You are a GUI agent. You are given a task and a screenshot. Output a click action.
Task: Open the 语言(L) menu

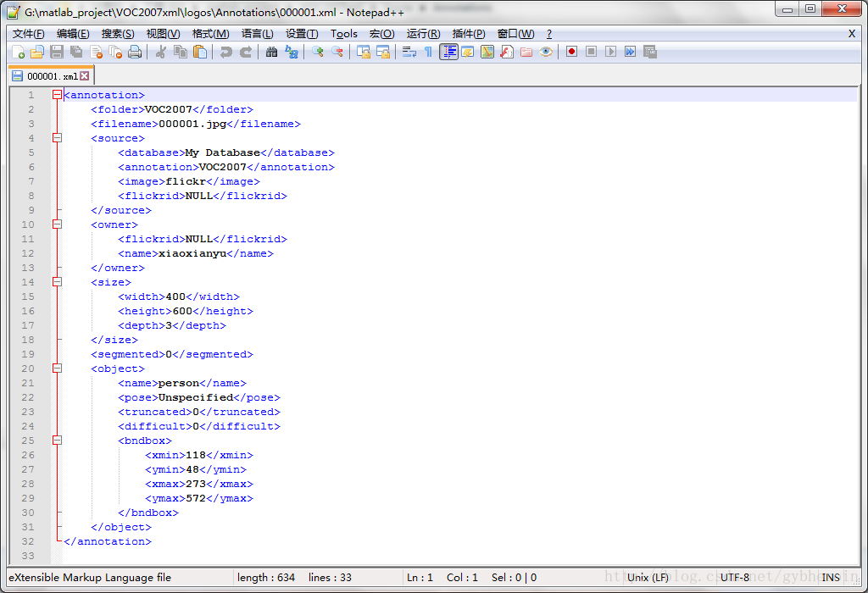(258, 34)
